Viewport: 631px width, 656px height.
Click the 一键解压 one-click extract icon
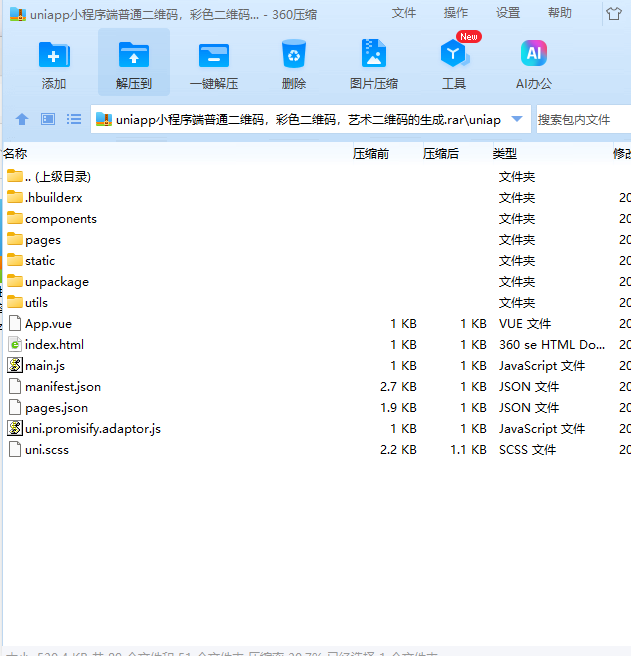point(214,56)
